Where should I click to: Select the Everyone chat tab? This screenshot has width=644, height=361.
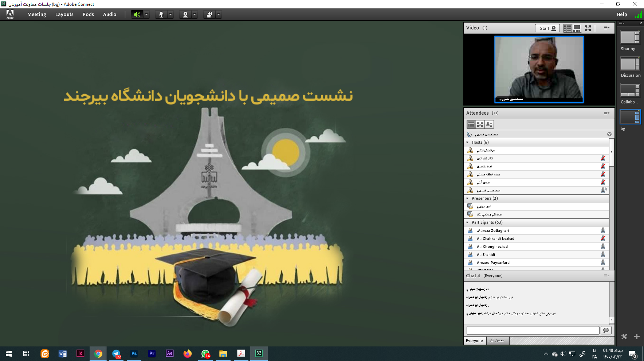pyautogui.click(x=474, y=341)
